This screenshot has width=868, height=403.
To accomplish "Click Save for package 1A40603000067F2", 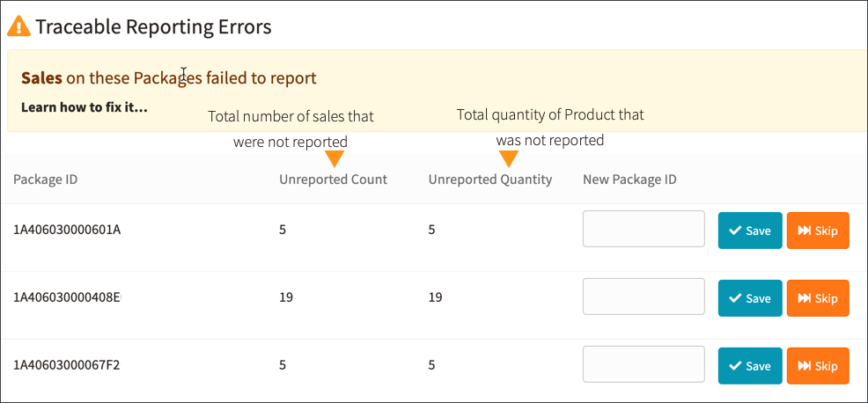I will pyautogui.click(x=750, y=366).
